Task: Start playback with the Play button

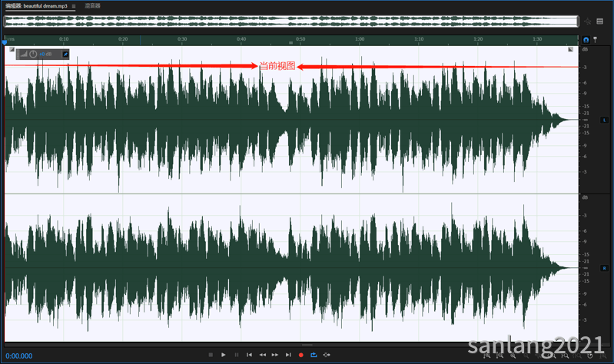Action: click(223, 355)
